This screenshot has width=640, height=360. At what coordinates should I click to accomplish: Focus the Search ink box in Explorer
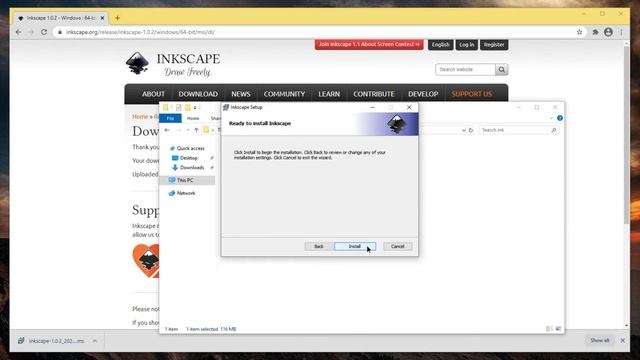tap(518, 130)
